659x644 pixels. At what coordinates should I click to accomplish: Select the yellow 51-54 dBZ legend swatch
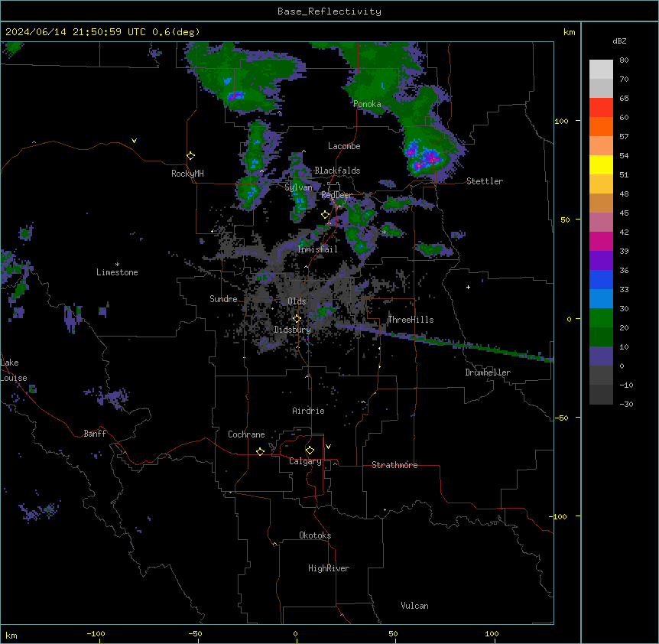tap(601, 165)
